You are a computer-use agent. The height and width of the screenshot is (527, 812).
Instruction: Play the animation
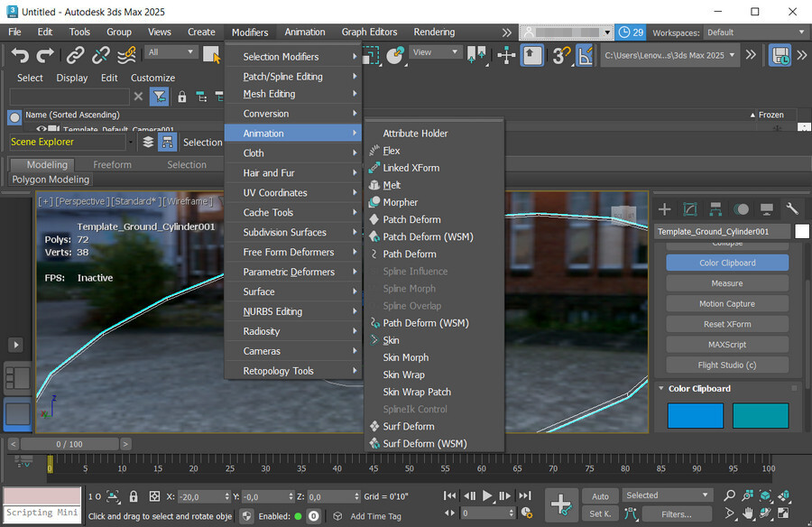487,496
